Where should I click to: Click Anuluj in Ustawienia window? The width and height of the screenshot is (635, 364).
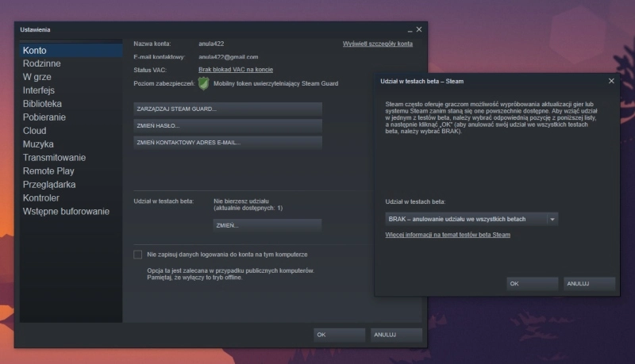click(396, 335)
